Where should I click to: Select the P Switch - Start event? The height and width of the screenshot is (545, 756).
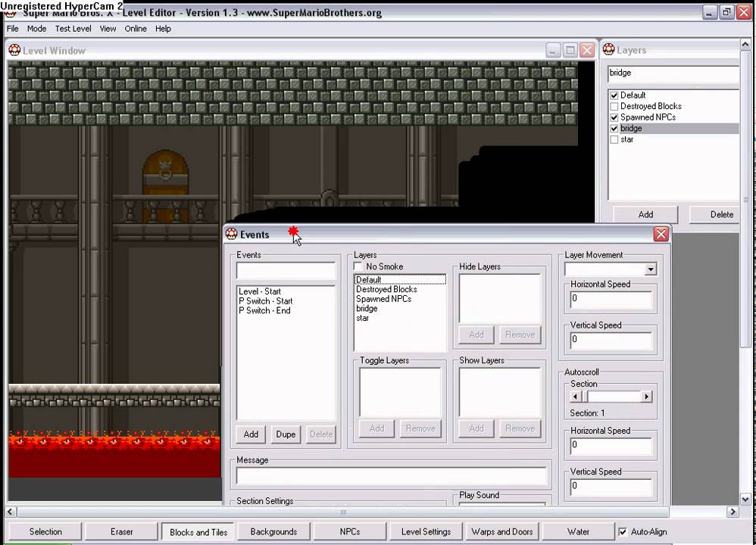click(x=265, y=301)
